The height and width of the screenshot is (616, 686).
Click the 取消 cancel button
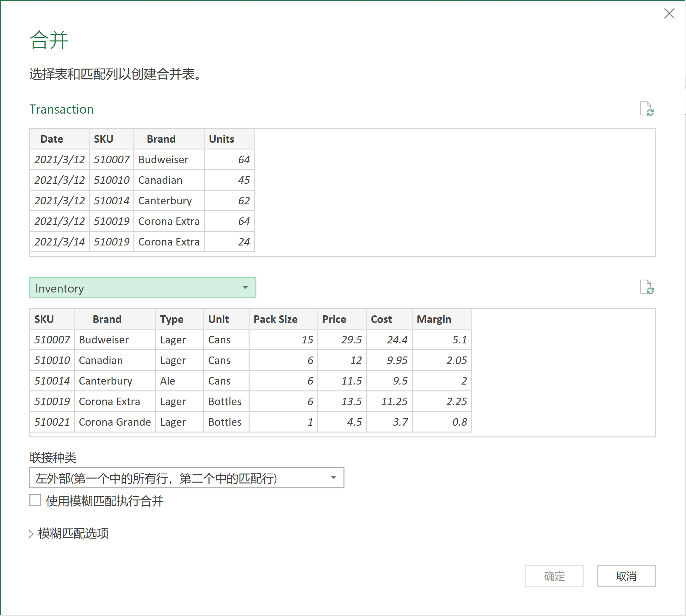[625, 576]
